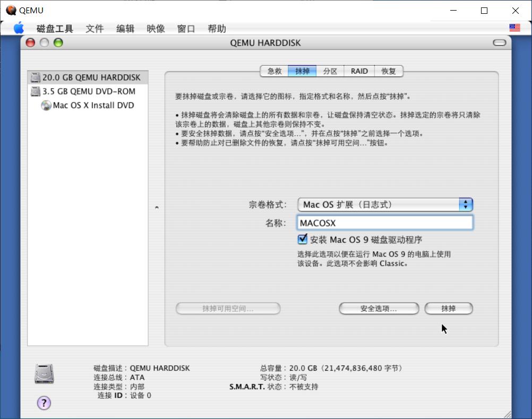Open the 映像 menu

(156, 29)
